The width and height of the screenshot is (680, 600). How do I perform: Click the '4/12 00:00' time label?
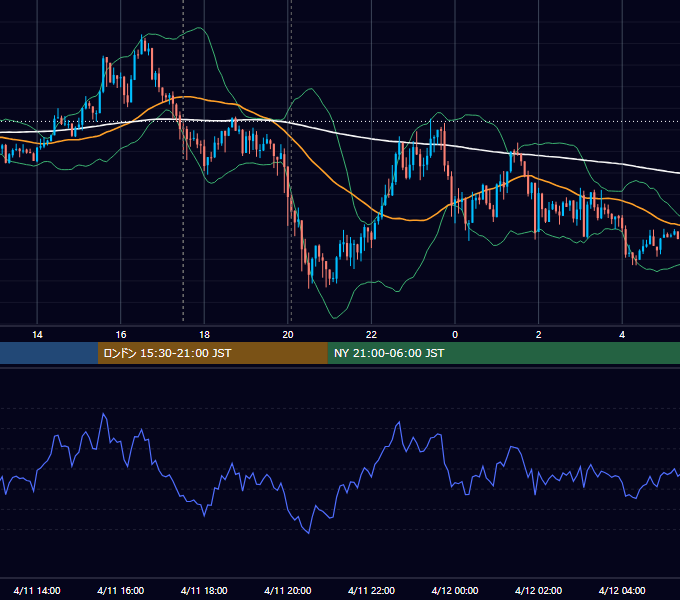pyautogui.click(x=455, y=590)
